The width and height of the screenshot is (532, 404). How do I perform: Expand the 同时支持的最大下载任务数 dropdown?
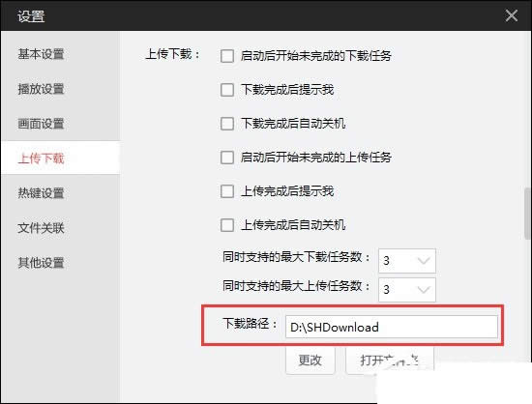[x=407, y=261]
